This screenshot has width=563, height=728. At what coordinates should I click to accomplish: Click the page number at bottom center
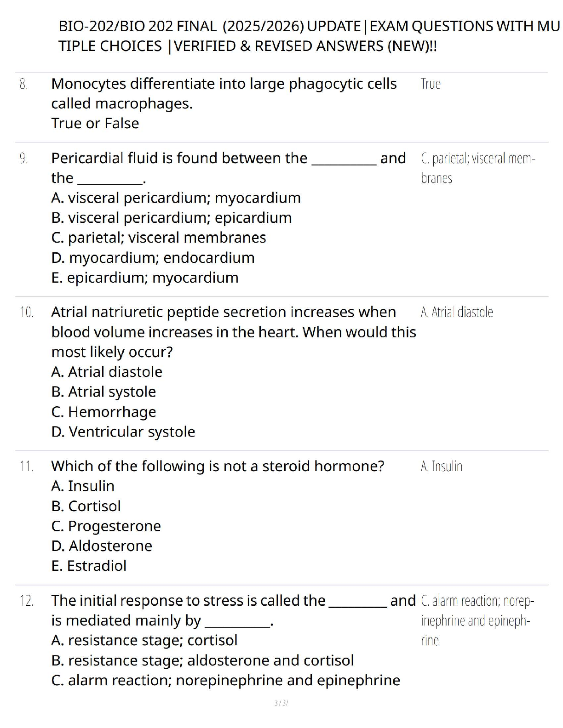281,703
